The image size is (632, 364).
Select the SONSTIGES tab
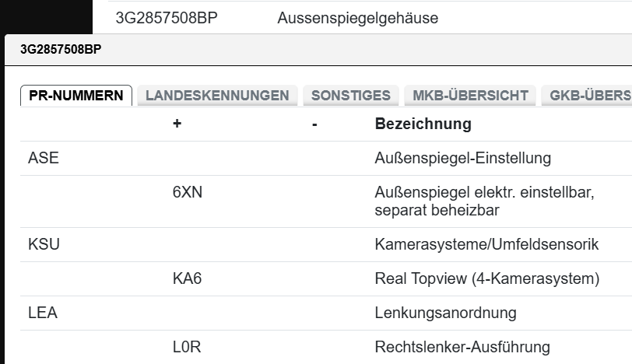click(351, 96)
